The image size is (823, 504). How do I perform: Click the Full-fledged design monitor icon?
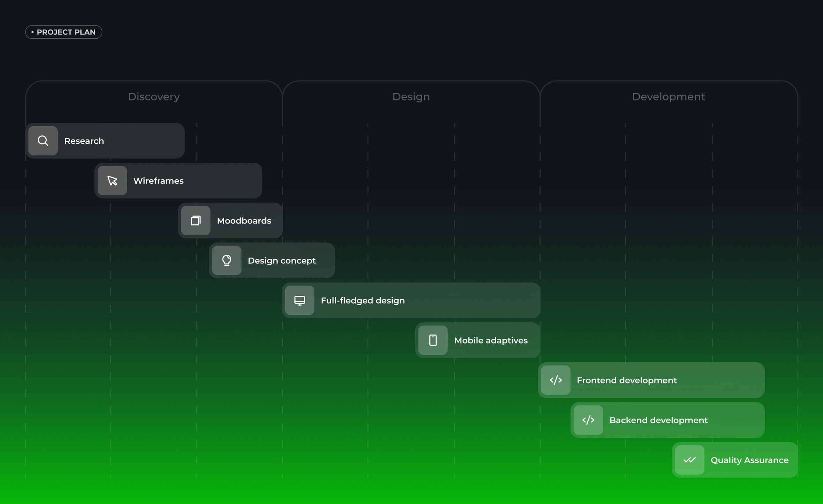(300, 300)
